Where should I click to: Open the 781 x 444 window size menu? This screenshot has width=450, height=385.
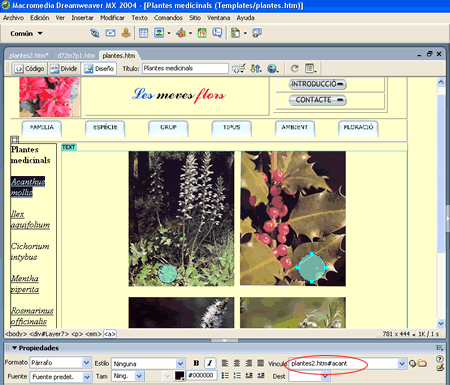coord(399,334)
